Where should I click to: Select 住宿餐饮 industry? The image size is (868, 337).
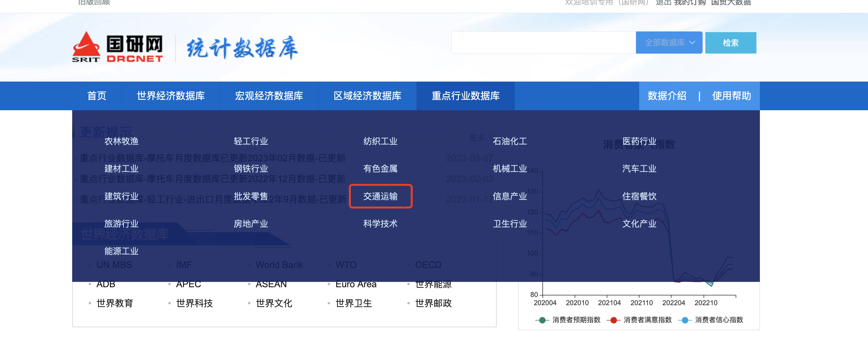(x=639, y=196)
